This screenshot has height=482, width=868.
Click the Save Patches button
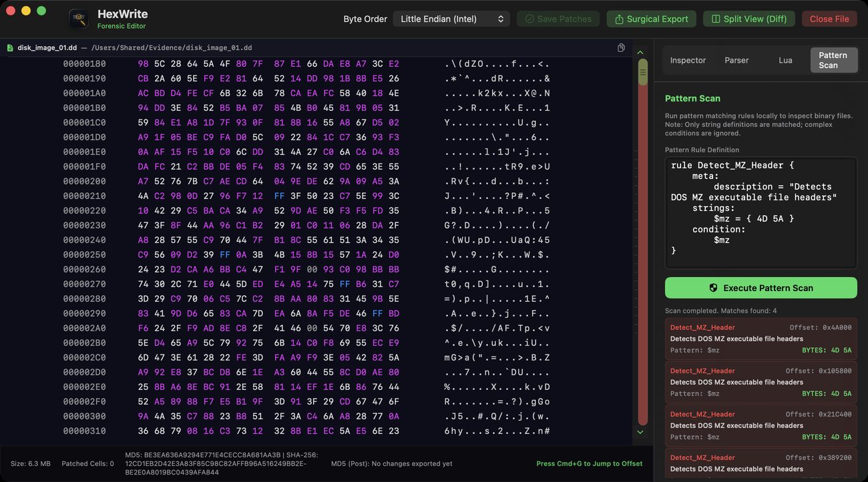click(x=558, y=19)
